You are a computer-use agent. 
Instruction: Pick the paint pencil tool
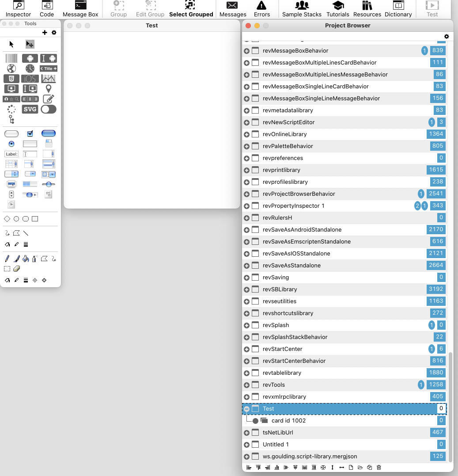[7, 259]
